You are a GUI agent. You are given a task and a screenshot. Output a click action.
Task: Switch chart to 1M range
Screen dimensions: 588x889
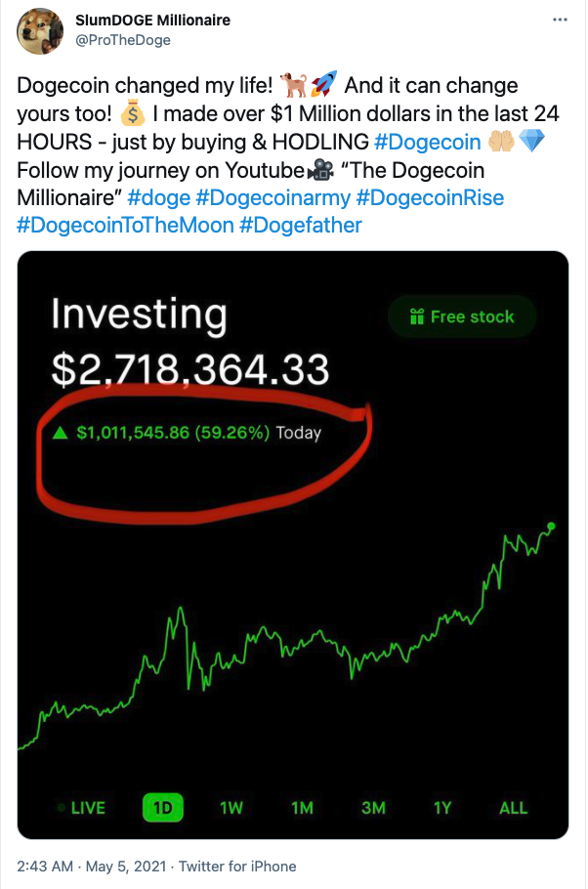302,808
